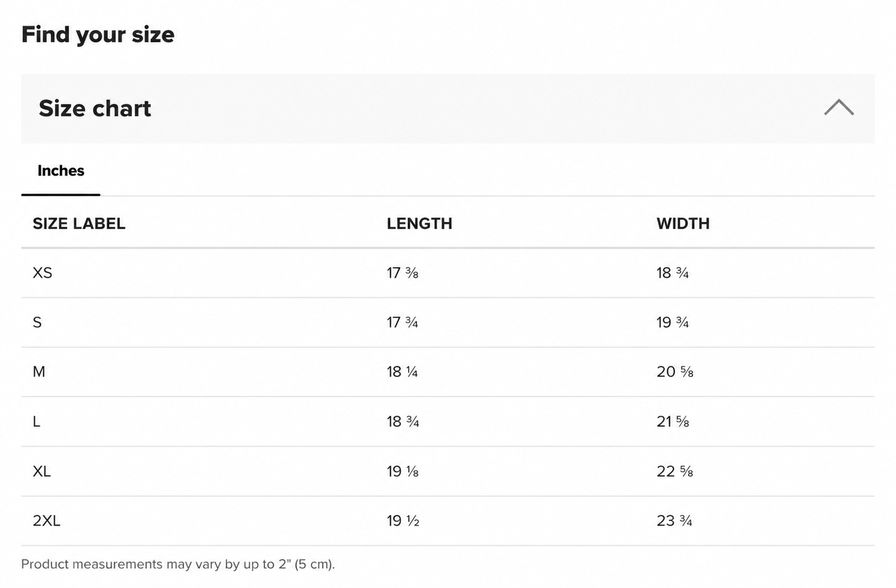Viewport: 896px width, 588px height.
Task: Select the 2XL size row label
Action: click(46, 521)
